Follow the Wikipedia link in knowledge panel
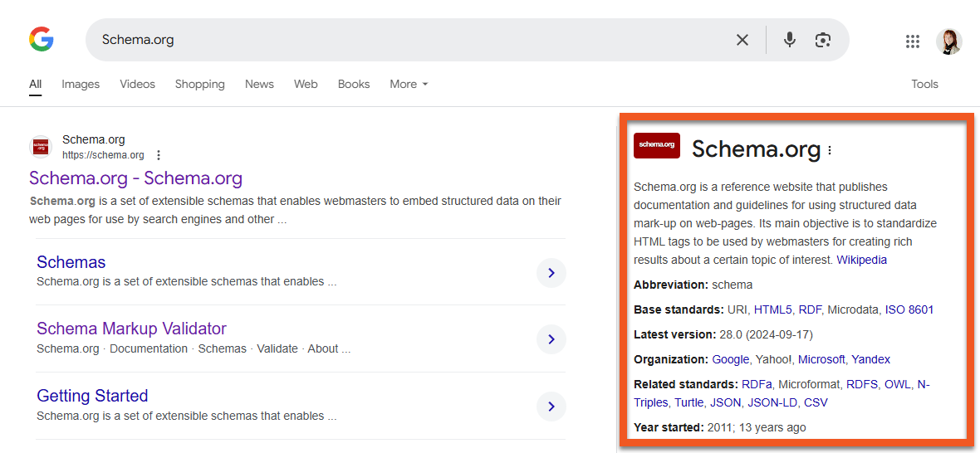This screenshot has width=980, height=453. (861, 260)
